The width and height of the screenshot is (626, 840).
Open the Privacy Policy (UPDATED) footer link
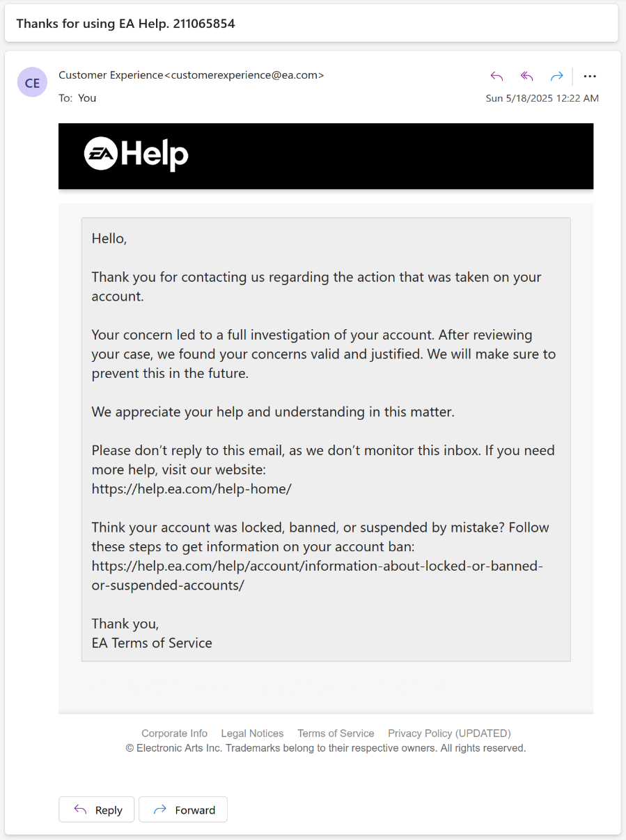point(449,734)
